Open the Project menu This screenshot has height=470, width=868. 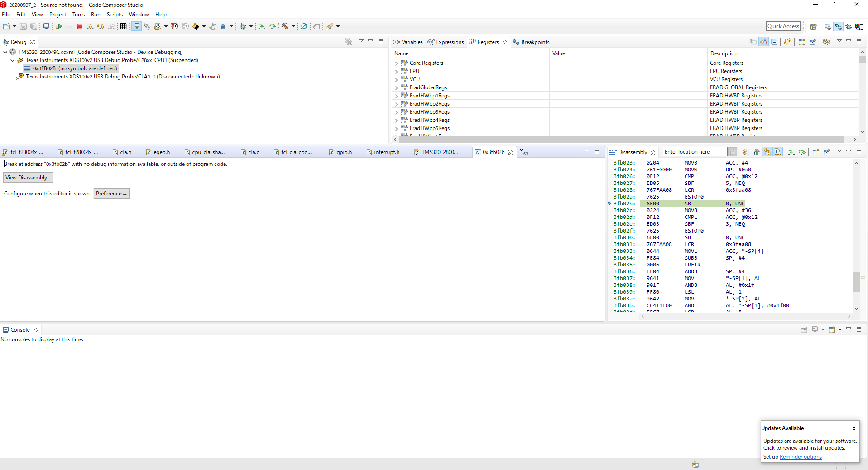58,15
